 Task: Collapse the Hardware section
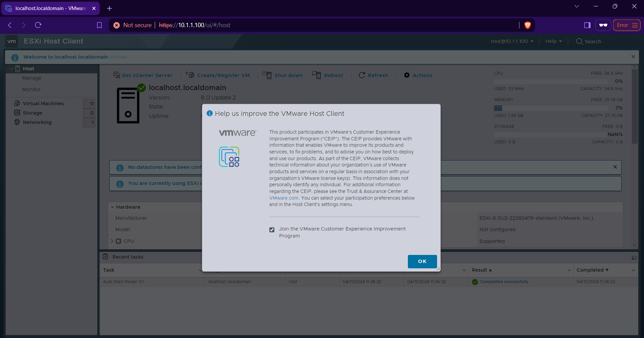point(113,207)
